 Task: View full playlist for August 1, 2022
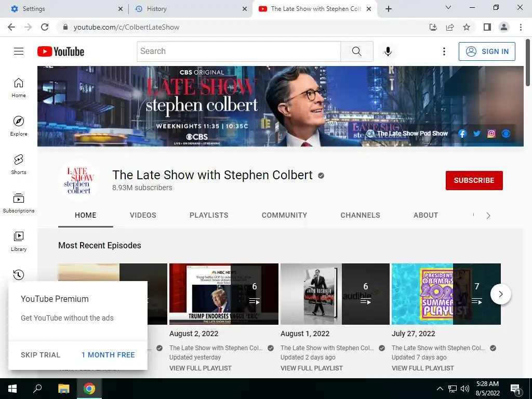click(x=312, y=368)
